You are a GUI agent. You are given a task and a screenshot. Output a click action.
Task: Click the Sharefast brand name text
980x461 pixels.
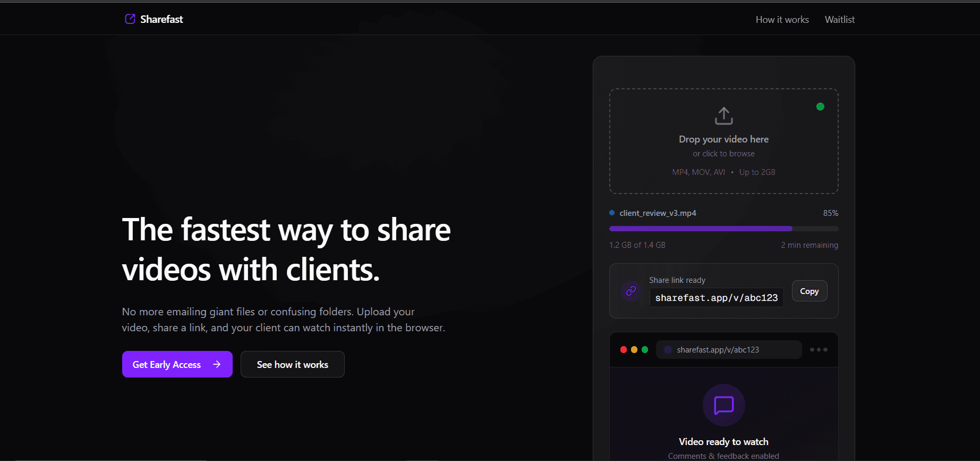(161, 20)
